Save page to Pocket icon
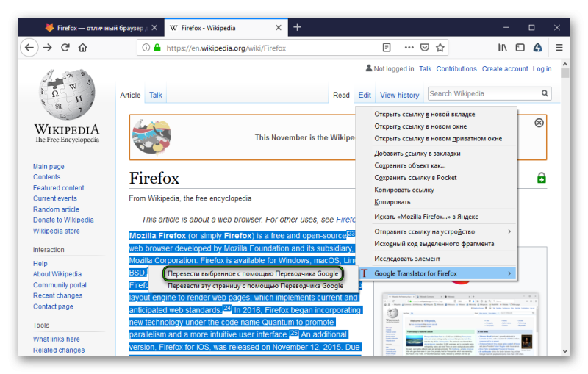Image resolution: width=588 pixels, height=374 pixels. 425,48
